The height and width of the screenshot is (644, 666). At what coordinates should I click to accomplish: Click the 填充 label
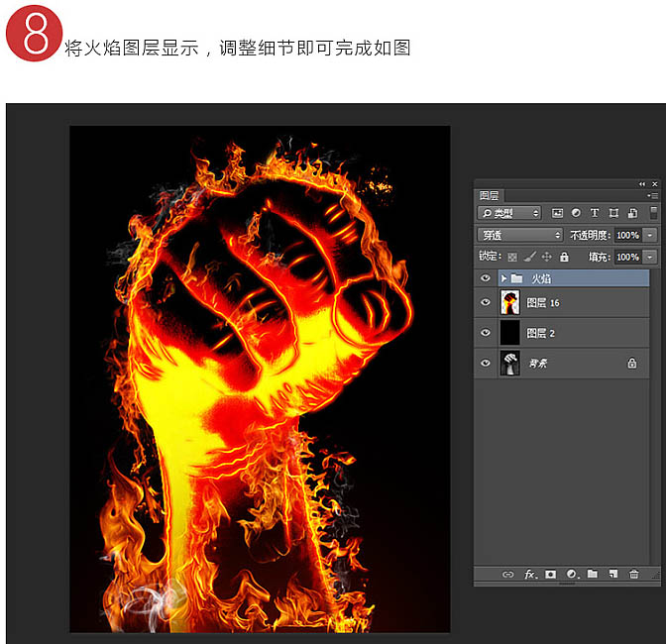(600, 257)
